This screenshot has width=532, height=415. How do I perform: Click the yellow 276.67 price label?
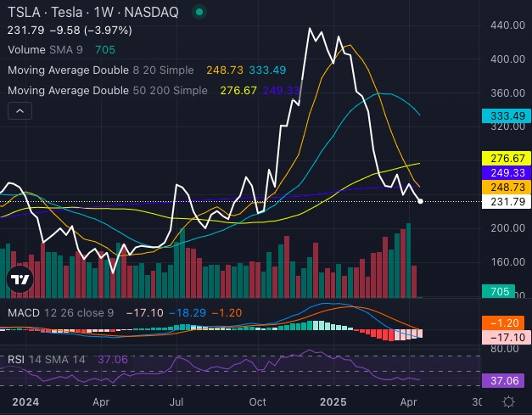coord(506,158)
